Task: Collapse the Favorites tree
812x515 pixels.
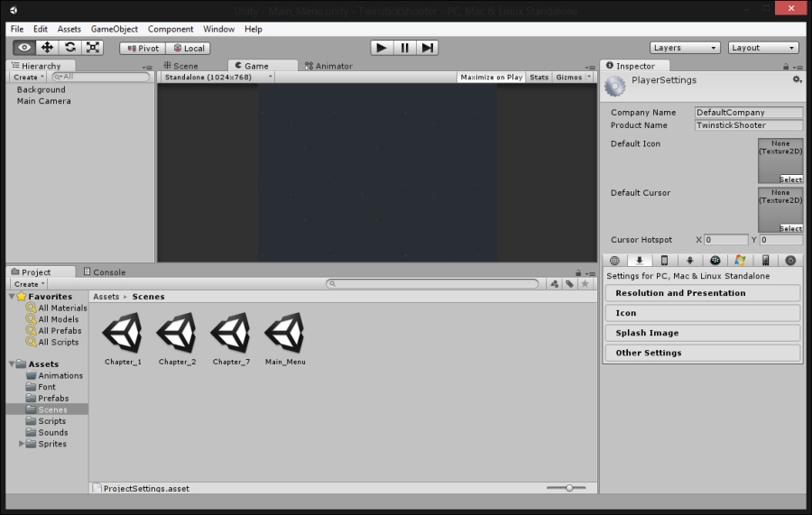Action: click(12, 297)
